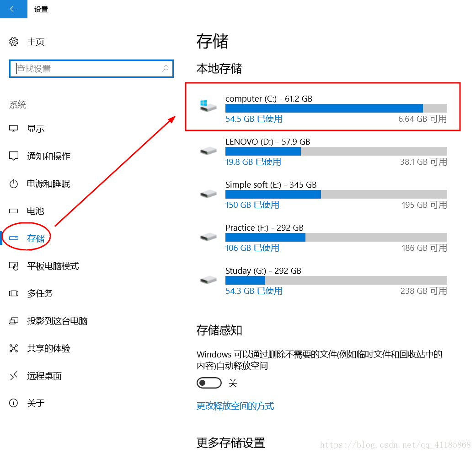476x454 pixels.
Task: Open 平板电脑模式 settings
Action: (x=53, y=266)
